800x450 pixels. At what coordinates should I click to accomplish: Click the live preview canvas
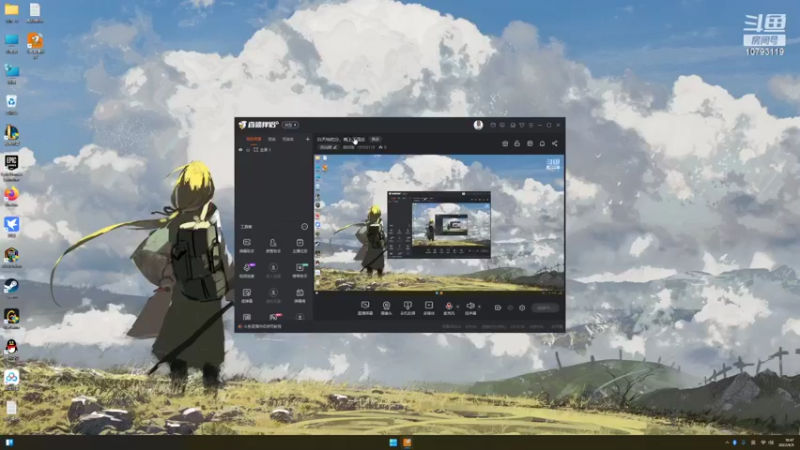coord(439,224)
